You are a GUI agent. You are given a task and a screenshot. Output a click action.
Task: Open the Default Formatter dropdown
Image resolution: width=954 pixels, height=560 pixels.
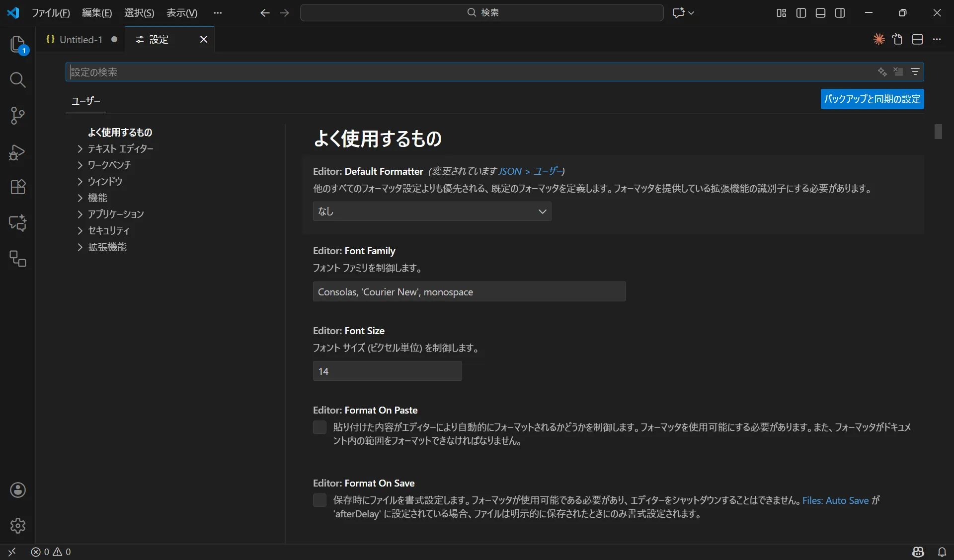coord(431,211)
